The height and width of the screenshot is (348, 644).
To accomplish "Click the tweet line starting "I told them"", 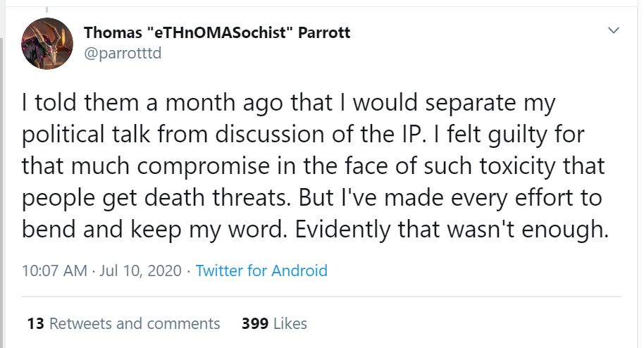I will [289, 103].
